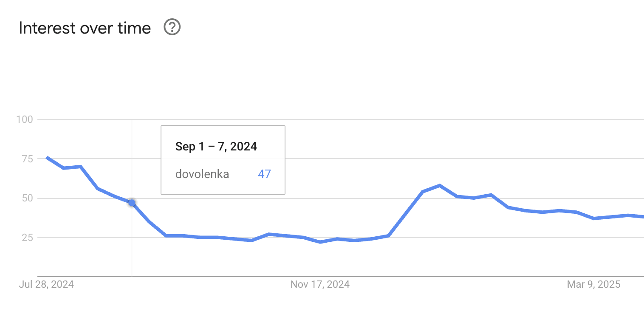
Task: Click the "Jul 28, 2024" axis date label
Action: (46, 284)
